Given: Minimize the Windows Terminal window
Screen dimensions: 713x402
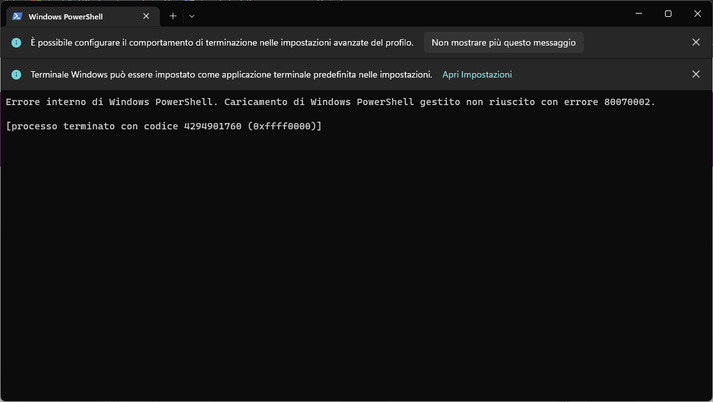Looking at the screenshot, I should [x=639, y=14].
